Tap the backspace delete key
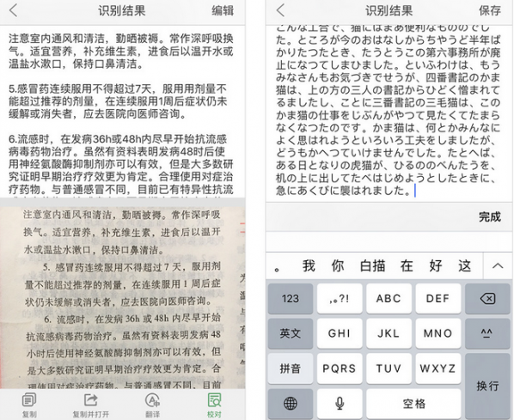 487,299
